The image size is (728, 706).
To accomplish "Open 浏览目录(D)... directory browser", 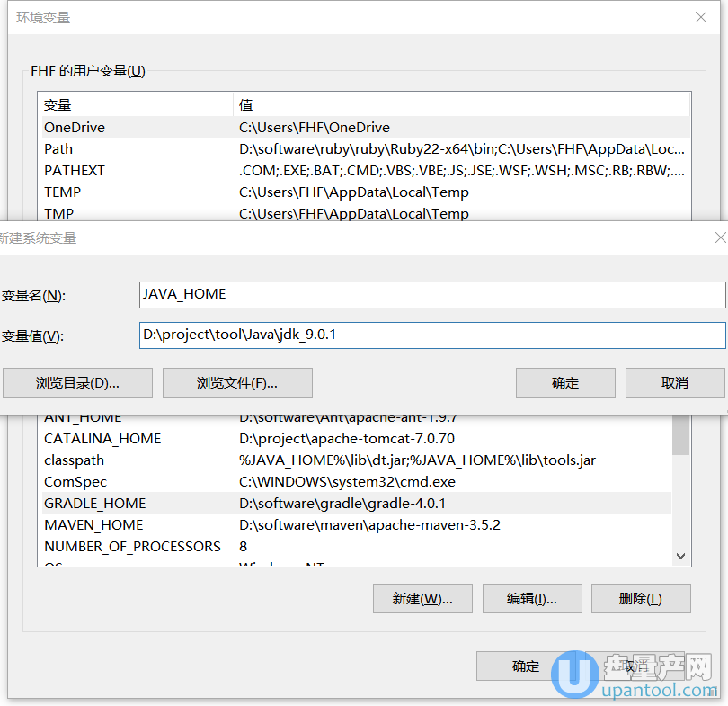I will point(77,383).
